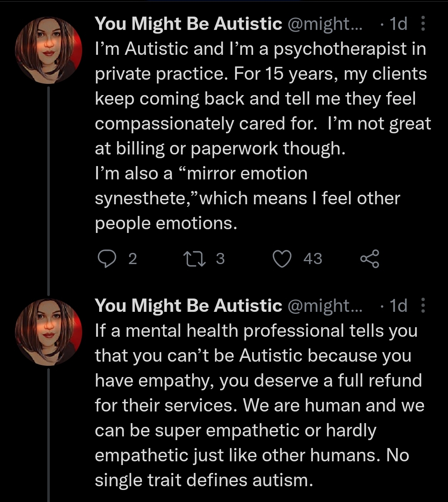The width and height of the screenshot is (448, 502).
Task: Tap the second tweet's profile avatar
Action: (x=49, y=332)
